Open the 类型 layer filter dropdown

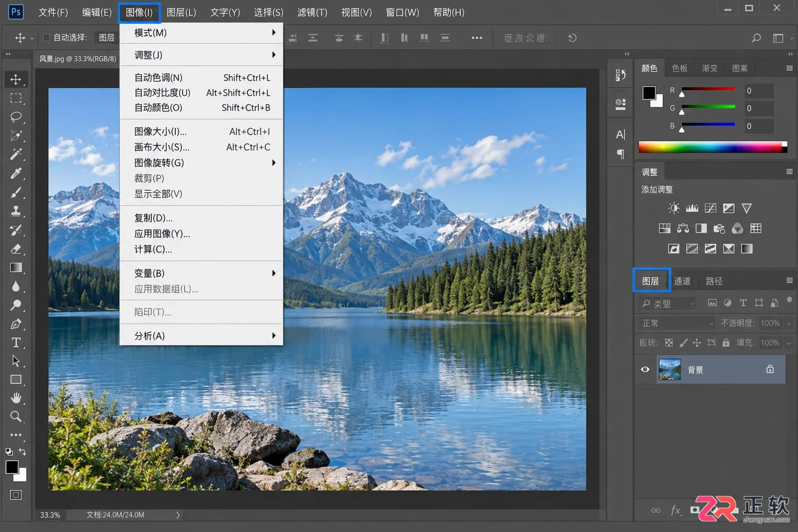point(668,304)
